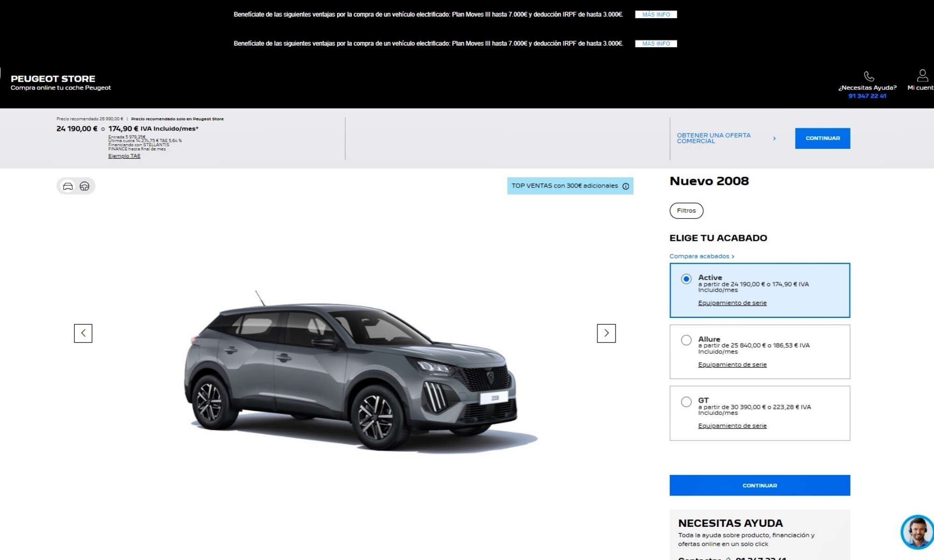Switch to interior steering wheel view

pos(85,186)
